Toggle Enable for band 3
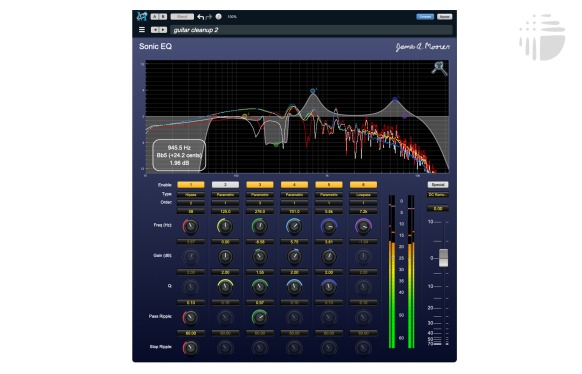This screenshot has width=582, height=374. 260,185
